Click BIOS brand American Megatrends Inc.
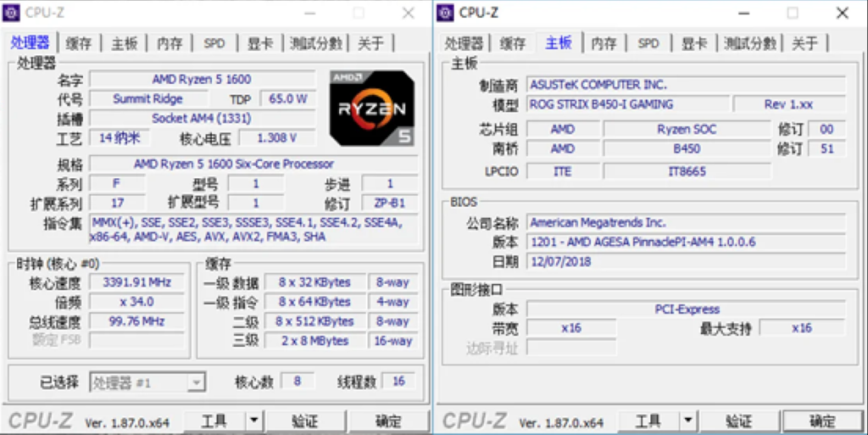 pos(686,222)
